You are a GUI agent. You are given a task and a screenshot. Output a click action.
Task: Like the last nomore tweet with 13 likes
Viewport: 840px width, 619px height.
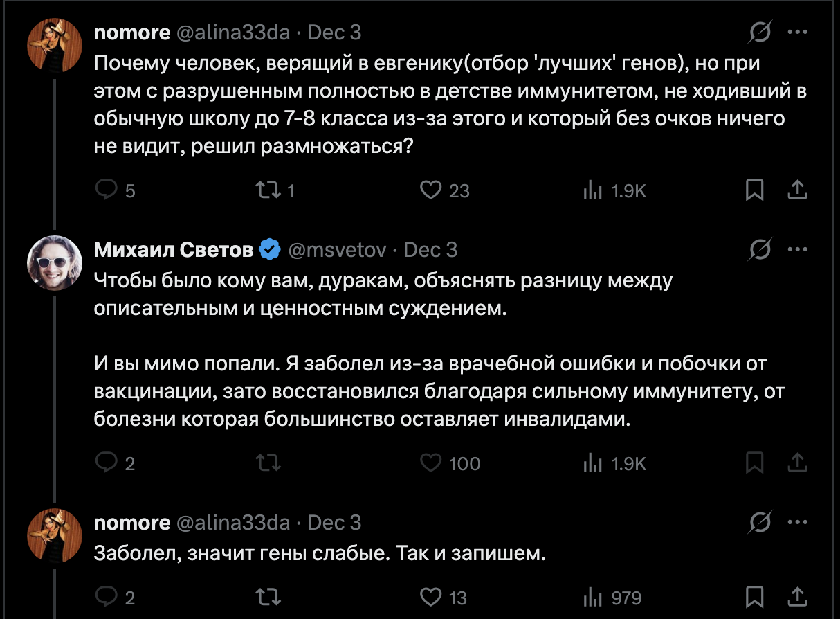point(431,597)
